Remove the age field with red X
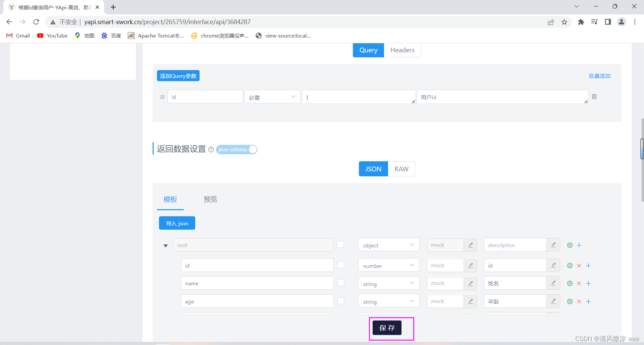This screenshot has height=345, width=644. (579, 301)
